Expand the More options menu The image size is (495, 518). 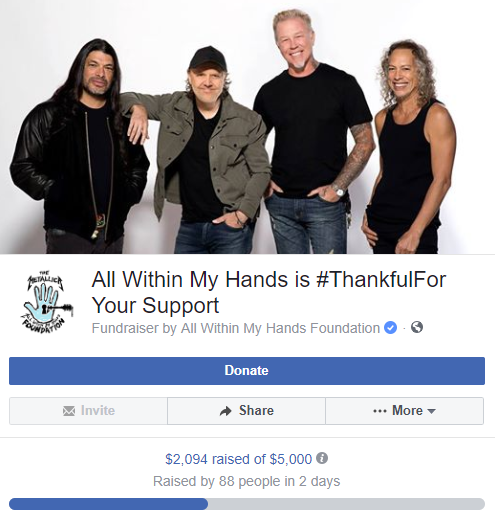404,411
